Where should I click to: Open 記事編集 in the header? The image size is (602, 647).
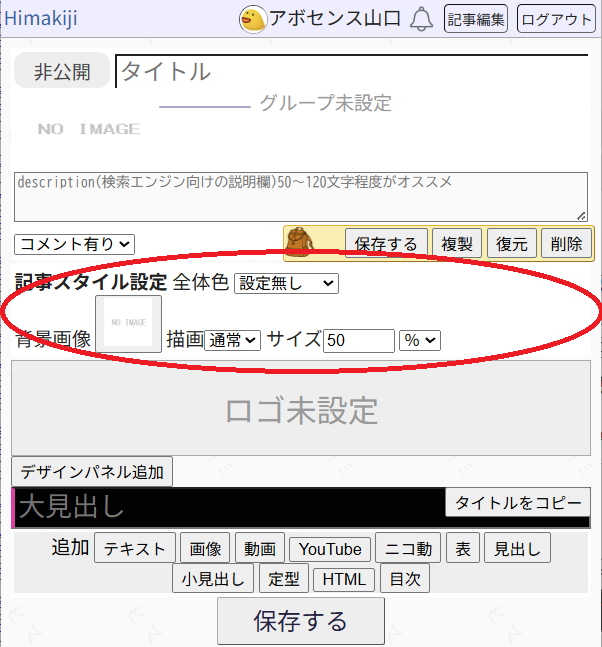click(476, 18)
